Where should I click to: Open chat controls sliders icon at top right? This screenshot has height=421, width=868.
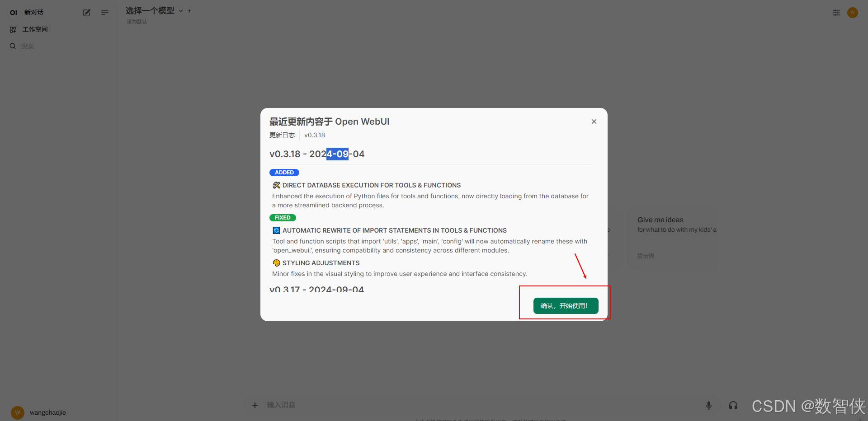pos(836,13)
